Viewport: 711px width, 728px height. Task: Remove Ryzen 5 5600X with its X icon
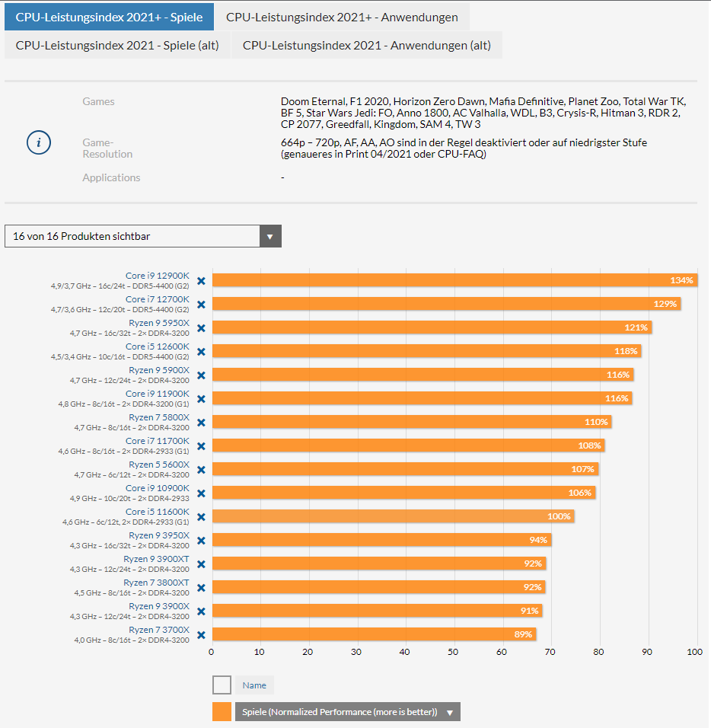coord(201,470)
